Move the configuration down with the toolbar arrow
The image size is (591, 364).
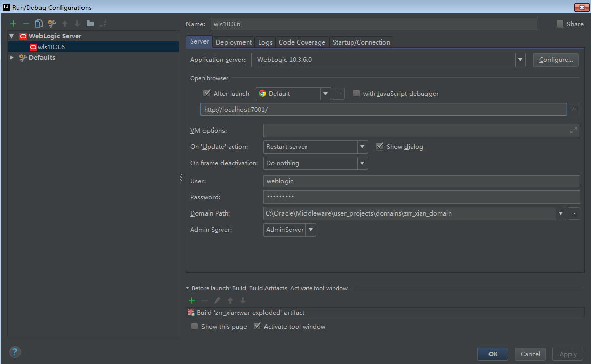[x=77, y=24]
